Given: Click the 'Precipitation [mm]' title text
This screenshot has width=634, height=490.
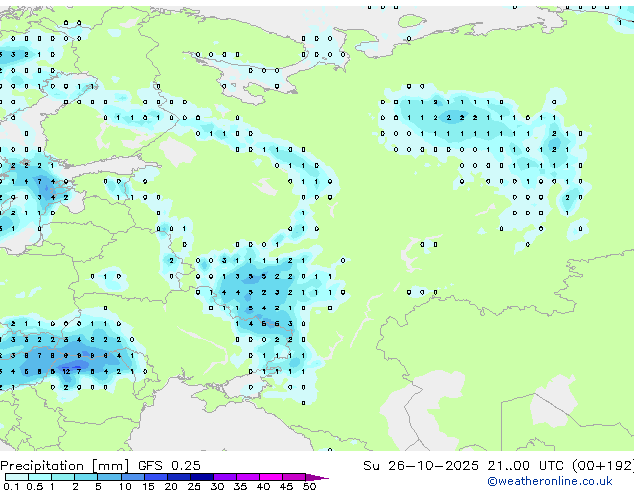Looking at the screenshot, I should click(x=65, y=466).
